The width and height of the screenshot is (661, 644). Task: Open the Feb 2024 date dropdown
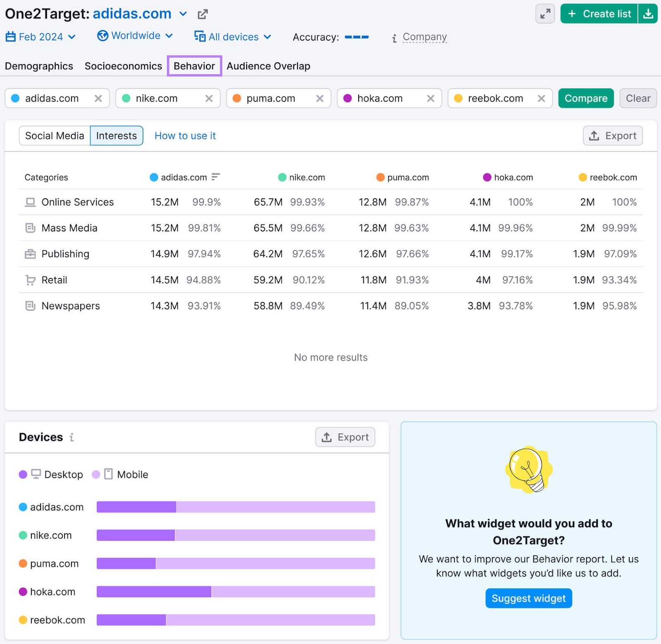tap(40, 36)
